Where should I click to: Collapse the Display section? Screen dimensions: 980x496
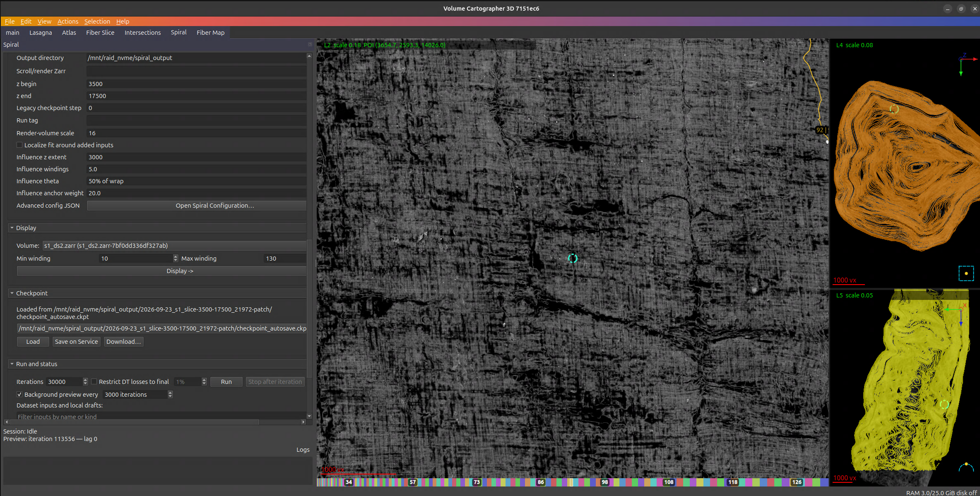[x=12, y=228]
